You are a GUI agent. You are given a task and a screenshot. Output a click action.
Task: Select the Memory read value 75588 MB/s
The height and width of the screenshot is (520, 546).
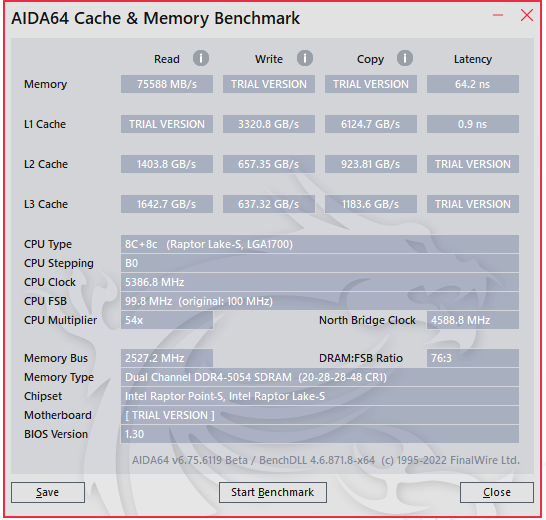coord(167,84)
